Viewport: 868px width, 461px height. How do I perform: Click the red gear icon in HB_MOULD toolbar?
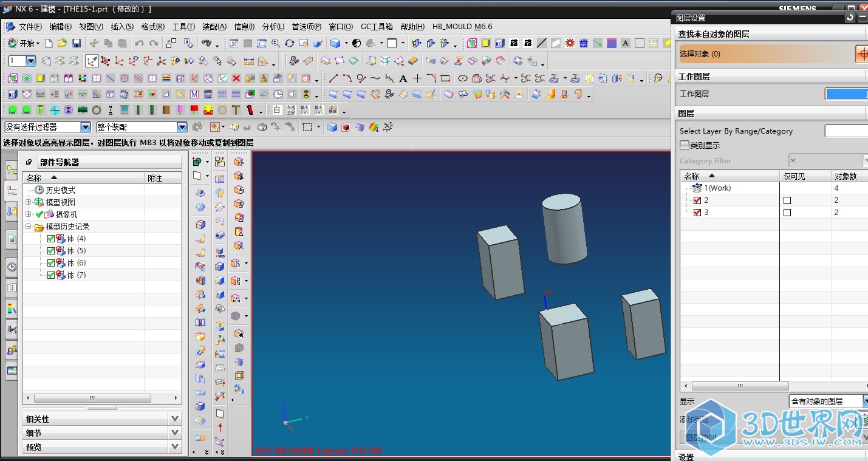[x=570, y=43]
